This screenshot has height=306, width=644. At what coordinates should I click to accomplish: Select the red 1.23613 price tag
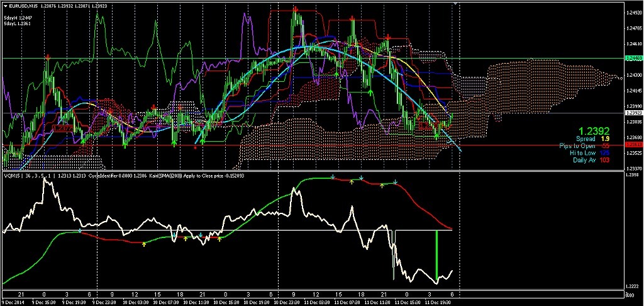(x=633, y=145)
